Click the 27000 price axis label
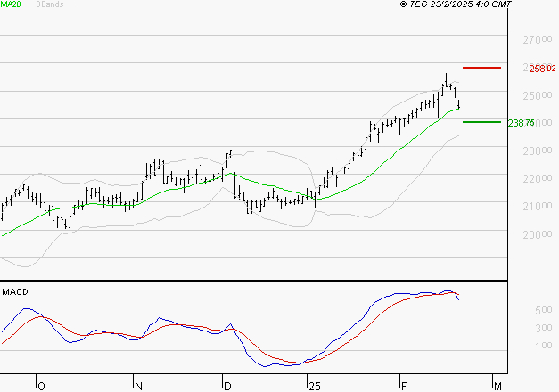Screen dimensions: 559x392 point(538,39)
